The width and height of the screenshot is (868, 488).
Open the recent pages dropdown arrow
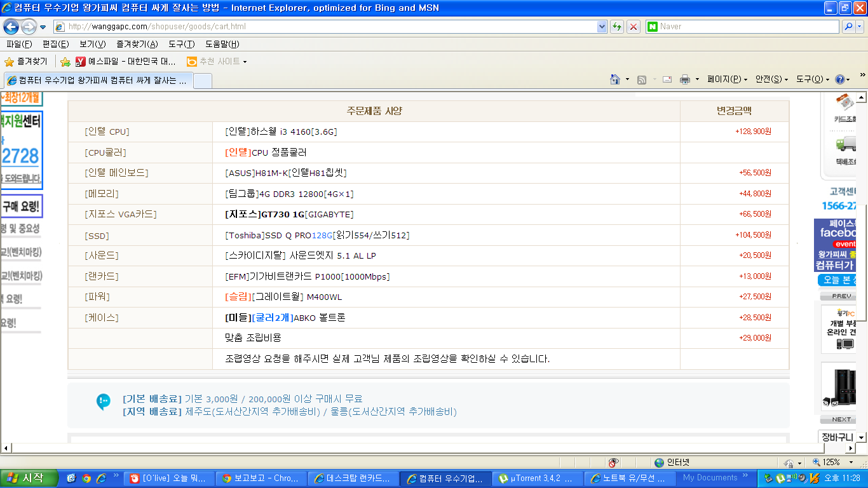pos(43,27)
